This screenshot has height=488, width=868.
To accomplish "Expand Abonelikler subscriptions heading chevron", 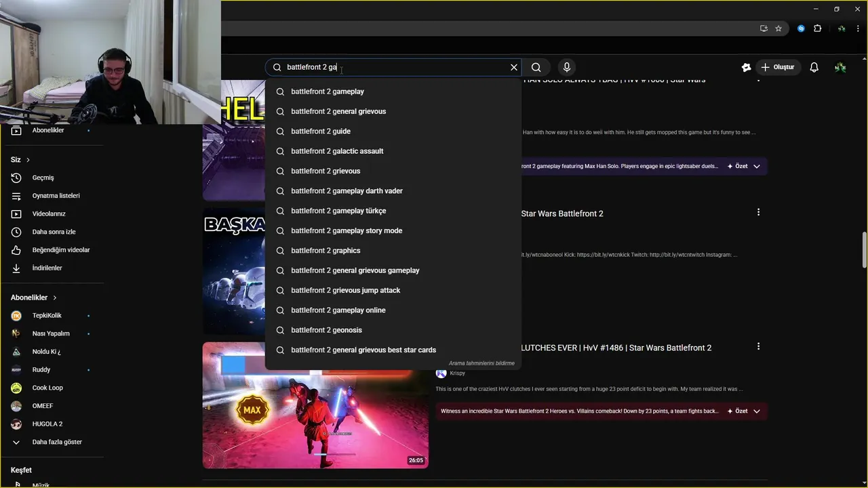I will click(55, 298).
